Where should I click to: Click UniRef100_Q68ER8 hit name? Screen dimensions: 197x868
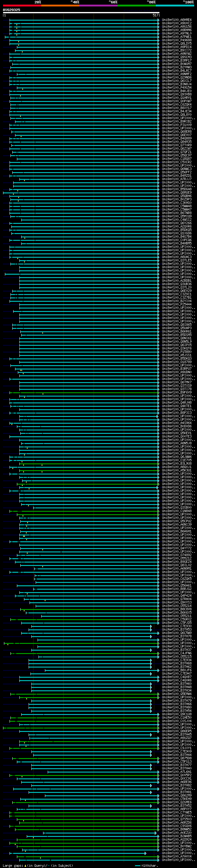click(x=177, y=132)
